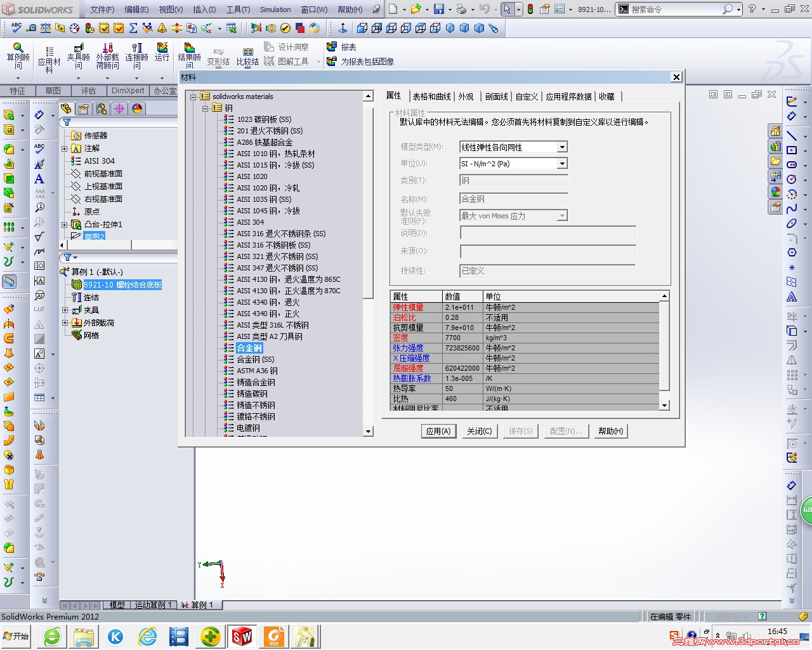Viewport: 812px width, 650px height.
Task: Collapse the 钢 steel category node
Action: point(206,108)
